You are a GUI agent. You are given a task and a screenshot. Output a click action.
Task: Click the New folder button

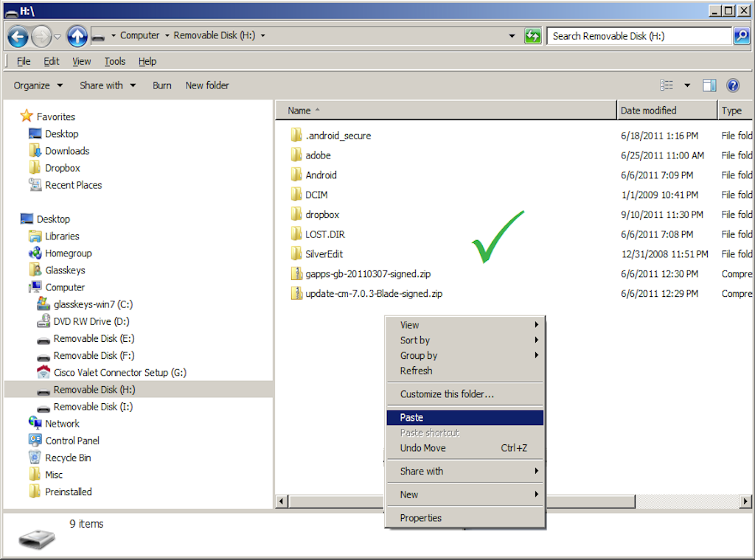click(207, 85)
